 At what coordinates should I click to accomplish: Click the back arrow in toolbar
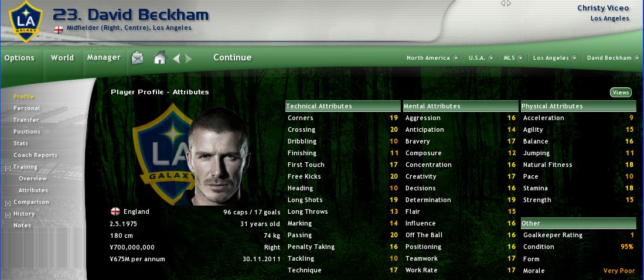point(176,59)
